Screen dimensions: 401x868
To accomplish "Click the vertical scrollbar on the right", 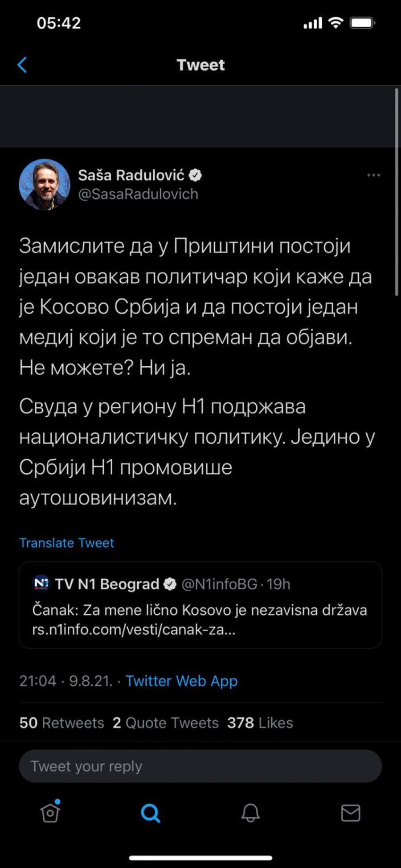I will tap(397, 192).
